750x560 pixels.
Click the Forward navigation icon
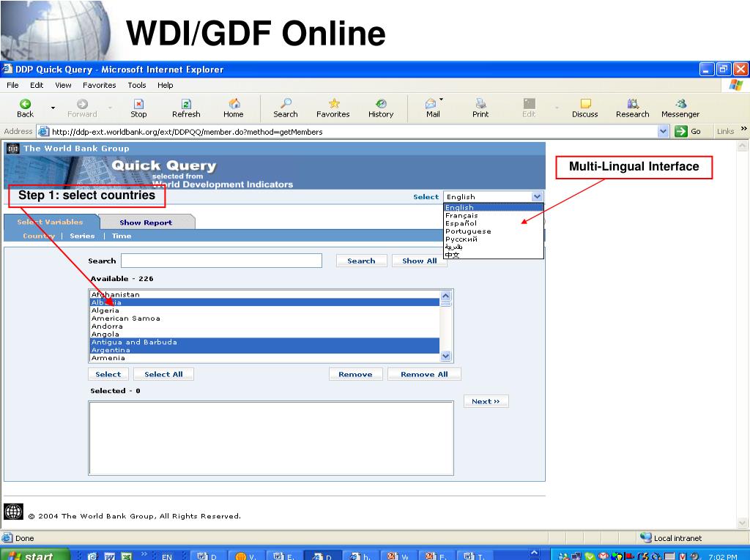click(82, 104)
